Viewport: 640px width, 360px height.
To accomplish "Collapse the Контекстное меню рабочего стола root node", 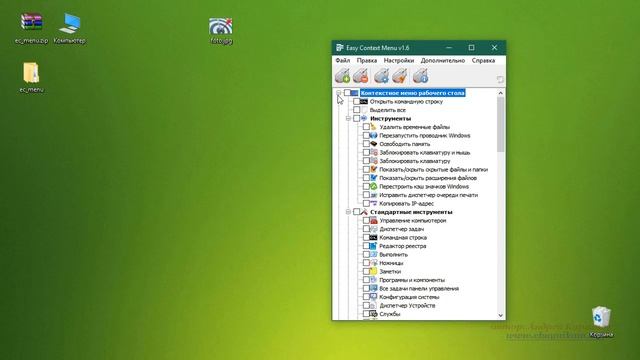I will pos(339,93).
